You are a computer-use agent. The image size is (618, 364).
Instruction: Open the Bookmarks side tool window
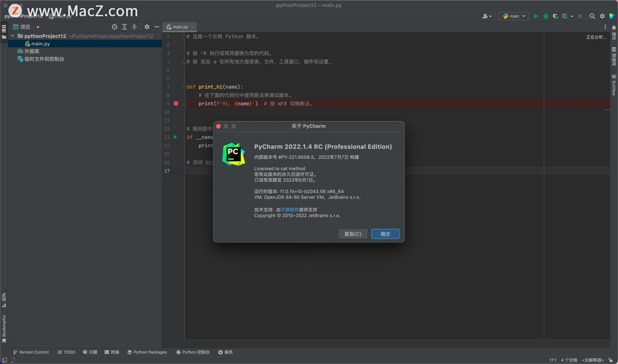click(4, 329)
